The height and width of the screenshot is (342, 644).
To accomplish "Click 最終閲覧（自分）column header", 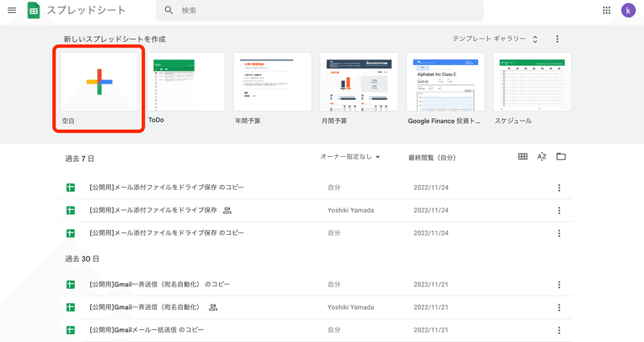I will coord(431,158).
